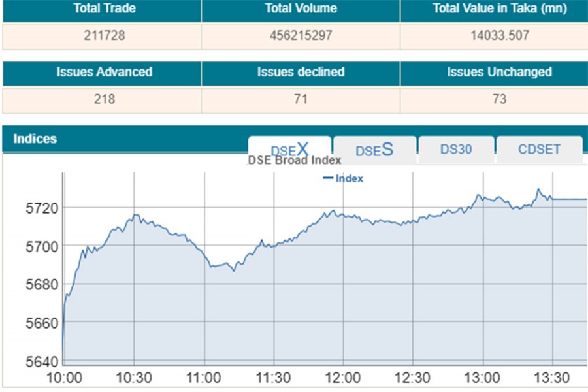
Task: Select the DS30 tab
Action: [455, 150]
